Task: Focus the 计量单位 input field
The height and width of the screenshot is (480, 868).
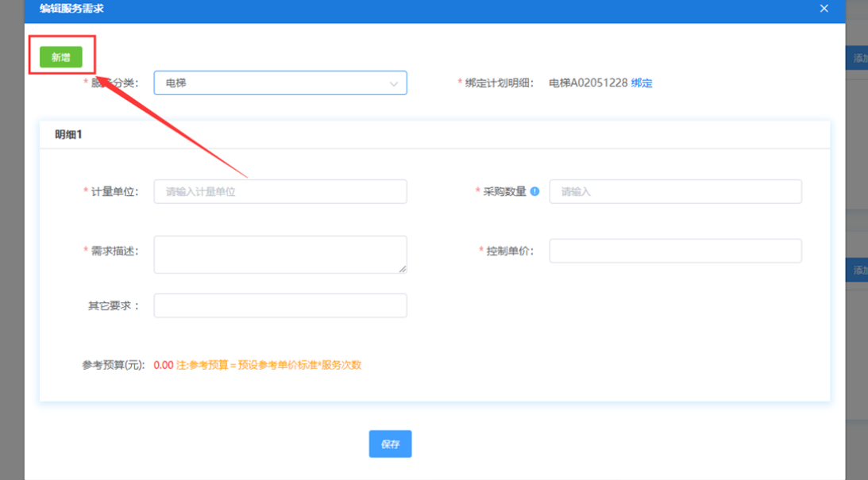Action: [280, 191]
